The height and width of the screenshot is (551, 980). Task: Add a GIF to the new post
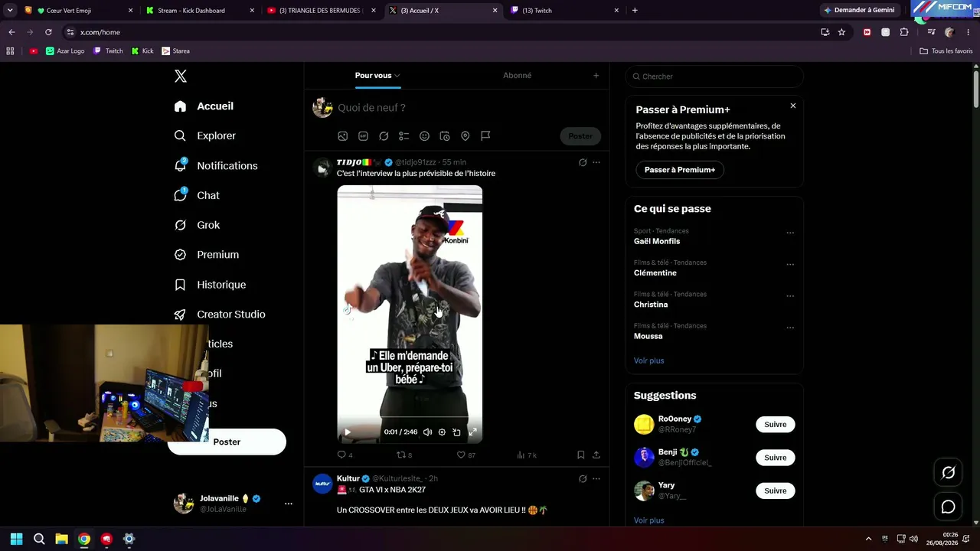[x=363, y=136]
